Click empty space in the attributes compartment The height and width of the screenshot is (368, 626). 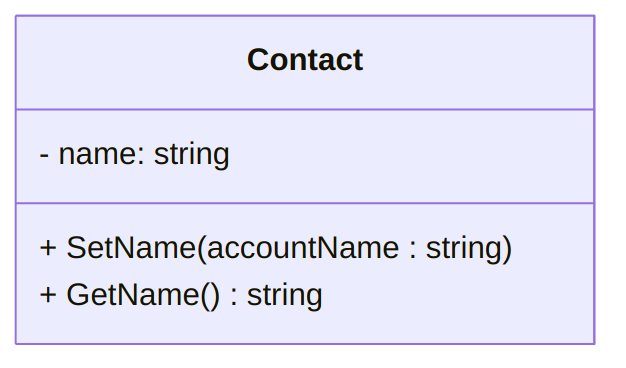pos(411,156)
